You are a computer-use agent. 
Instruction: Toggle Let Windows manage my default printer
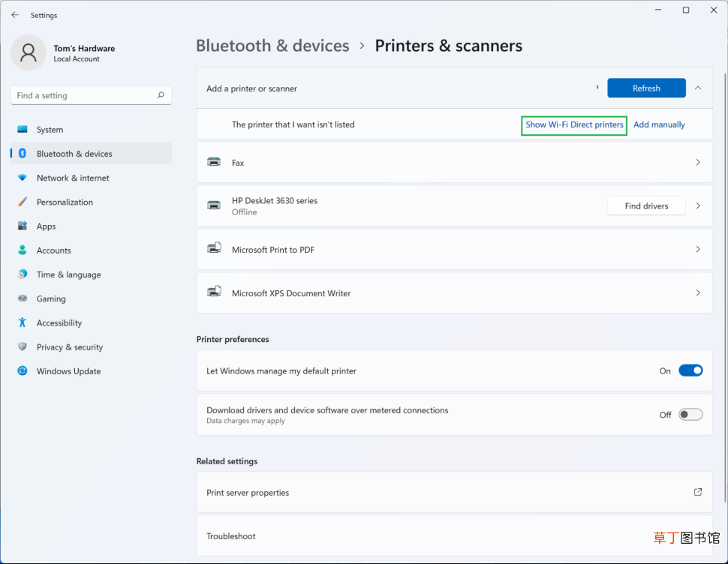click(690, 370)
